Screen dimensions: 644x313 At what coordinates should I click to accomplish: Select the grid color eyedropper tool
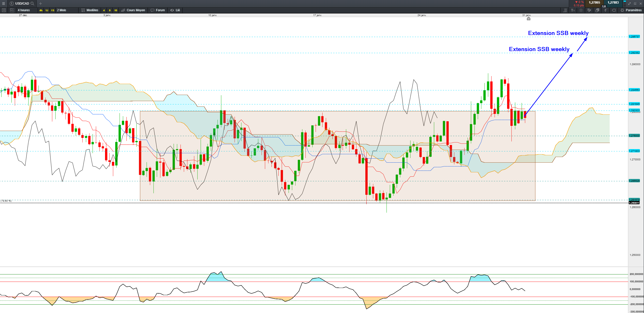click(x=589, y=10)
